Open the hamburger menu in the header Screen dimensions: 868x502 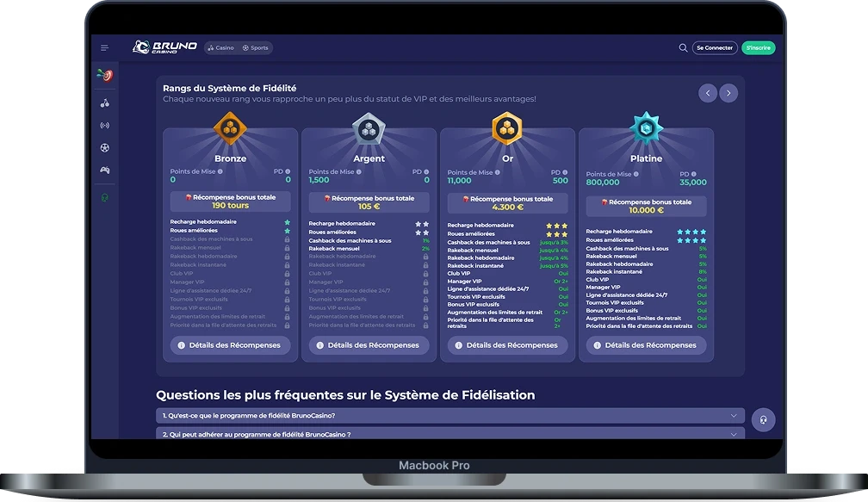(104, 48)
